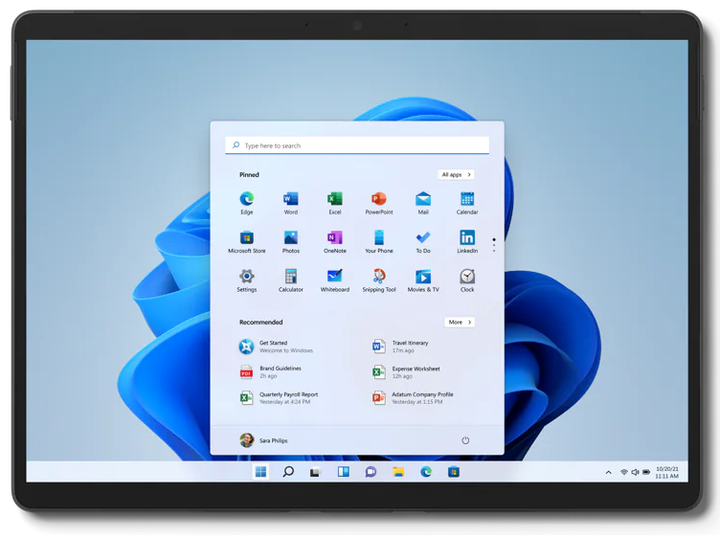Open the date and time in taskbar
Viewport: 720px width, 536px height.
click(x=667, y=472)
